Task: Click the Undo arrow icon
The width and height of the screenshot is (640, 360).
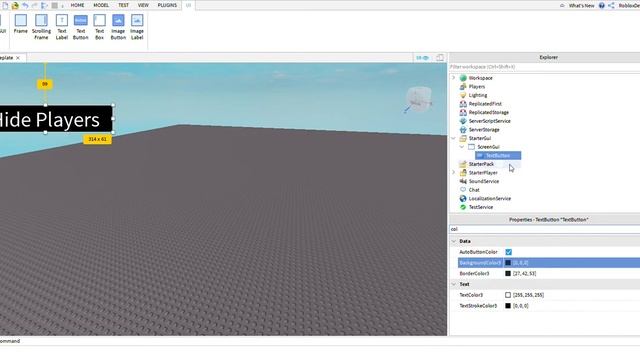Action: click(x=25, y=5)
